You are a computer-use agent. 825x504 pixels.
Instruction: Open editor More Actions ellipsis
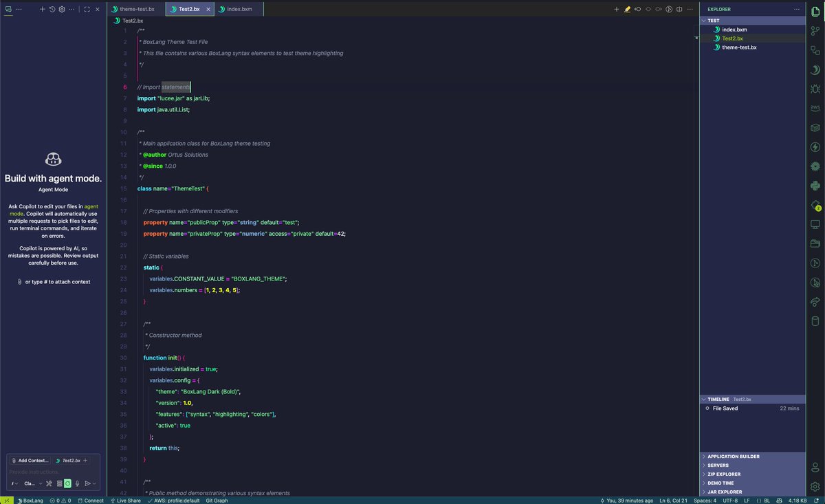point(690,10)
